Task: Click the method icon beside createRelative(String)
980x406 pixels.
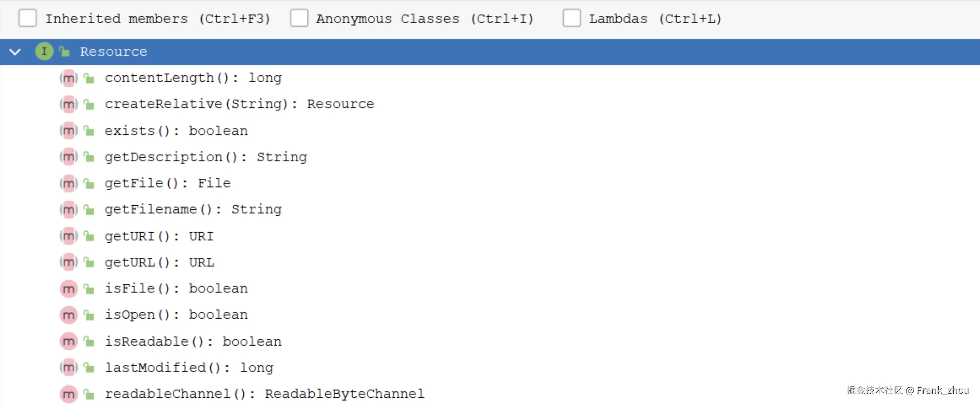Action: [68, 104]
